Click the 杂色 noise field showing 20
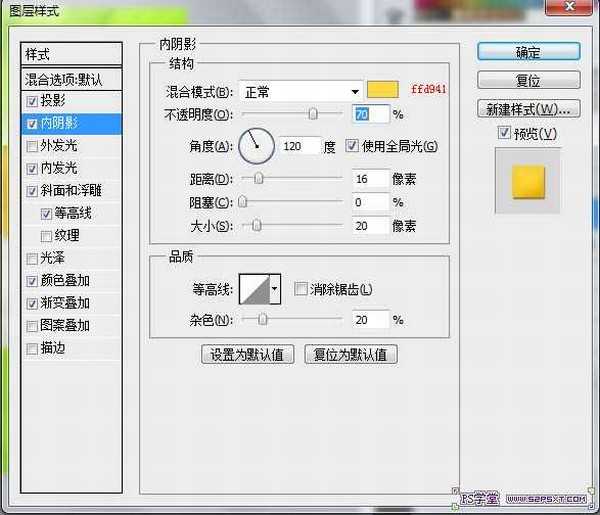 pos(370,319)
